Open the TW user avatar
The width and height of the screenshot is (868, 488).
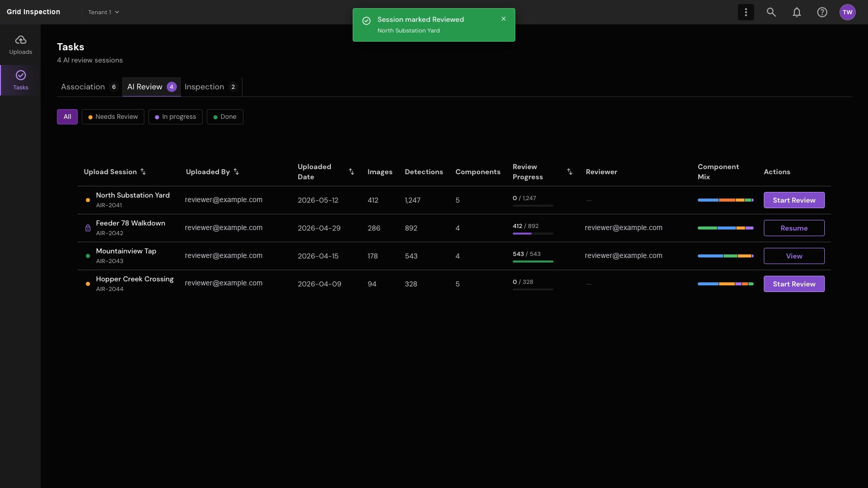[x=847, y=12]
